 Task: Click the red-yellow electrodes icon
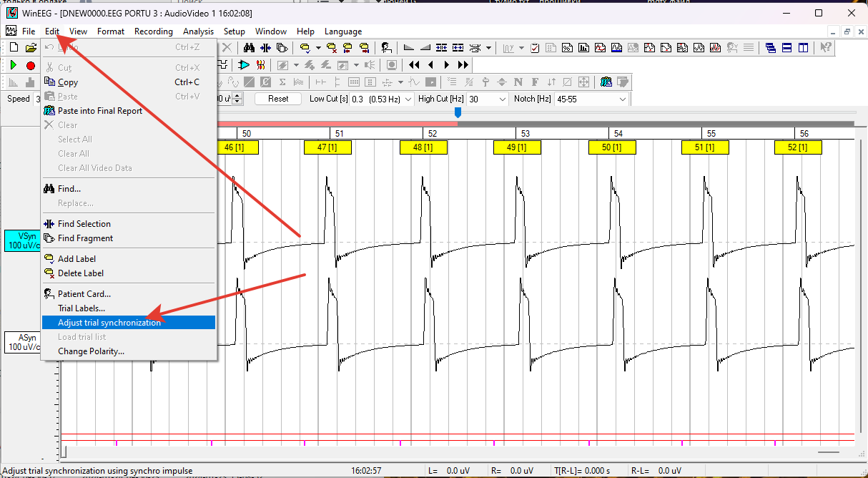(x=260, y=65)
